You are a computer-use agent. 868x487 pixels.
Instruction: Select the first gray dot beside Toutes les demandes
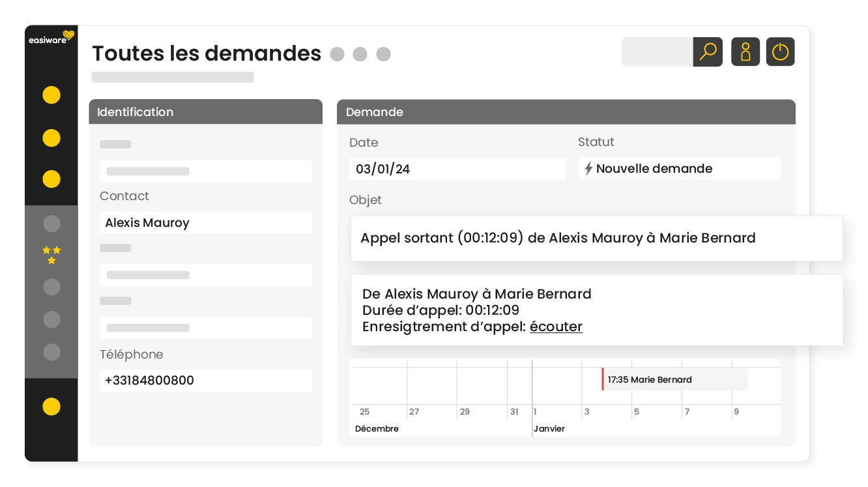(x=337, y=55)
